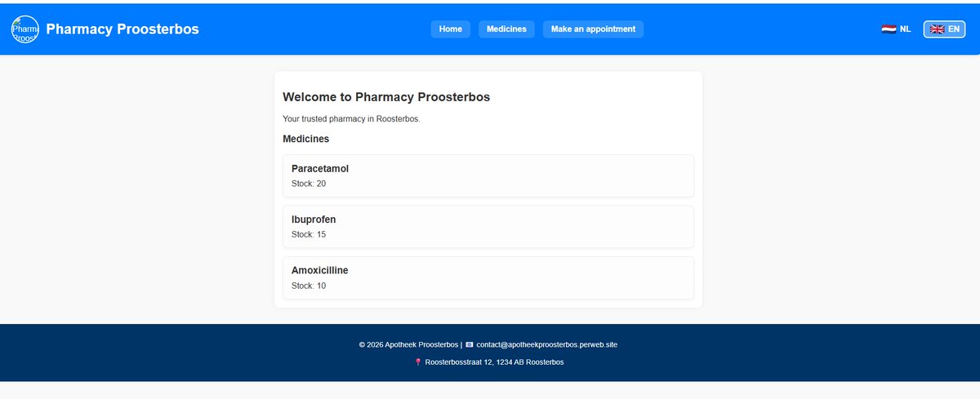
Task: Open the Home navigation button
Action: tap(451, 29)
